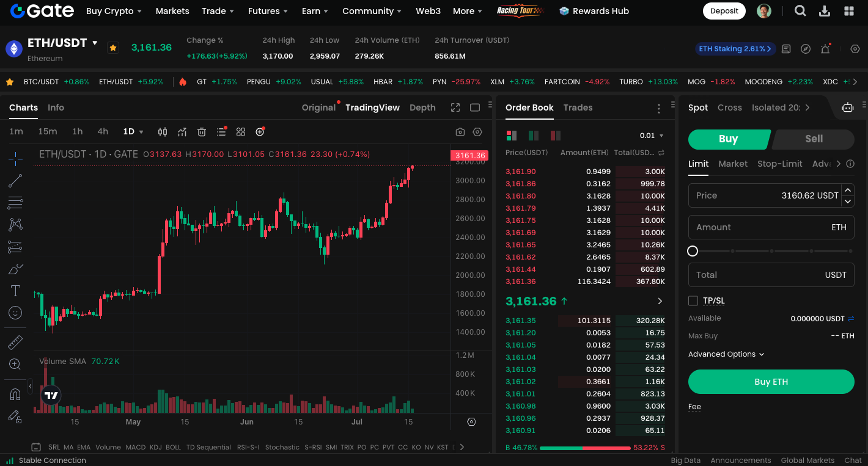868x466 pixels.
Task: Select the Text annotation tool
Action: pos(15,291)
